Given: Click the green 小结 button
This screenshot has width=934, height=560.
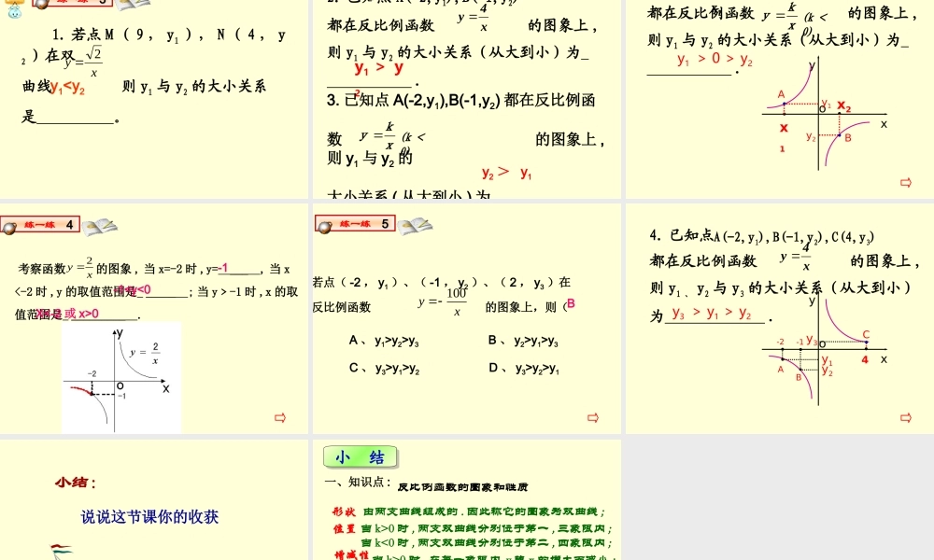Looking at the screenshot, I should click(x=361, y=457).
